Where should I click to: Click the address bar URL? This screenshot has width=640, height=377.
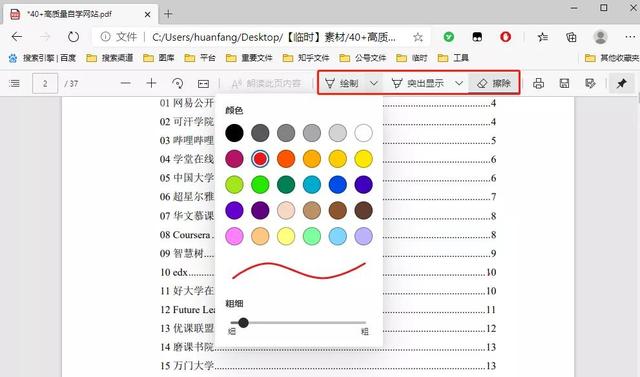coord(273,38)
